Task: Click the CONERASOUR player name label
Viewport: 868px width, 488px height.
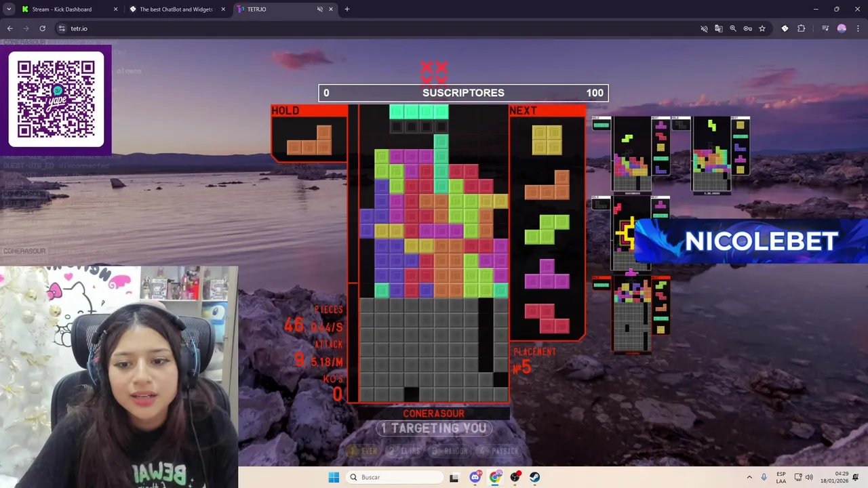Action: (433, 413)
